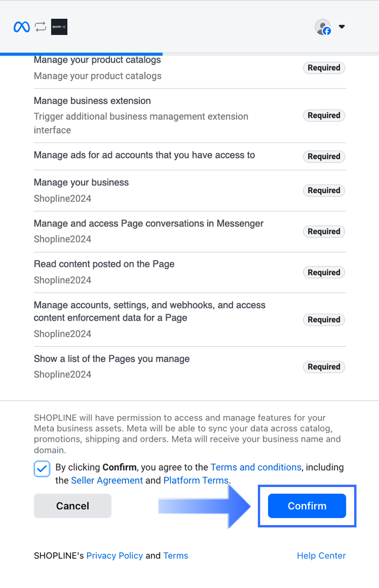Open the Platform Terms link
The height and width of the screenshot is (588, 379).
tap(196, 480)
